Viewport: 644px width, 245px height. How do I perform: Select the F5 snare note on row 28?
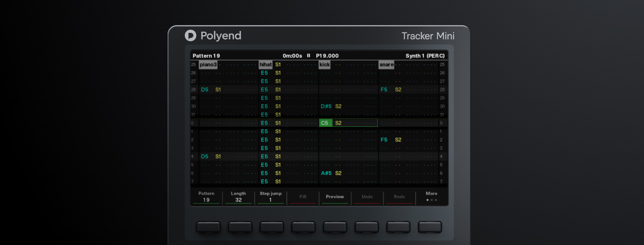[384, 90]
